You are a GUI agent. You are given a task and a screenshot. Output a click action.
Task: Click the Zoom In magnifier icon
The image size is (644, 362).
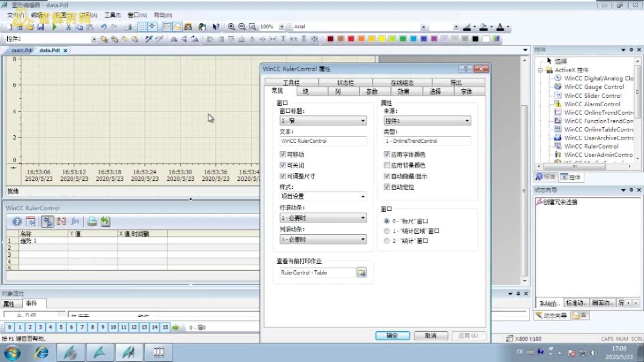tap(231, 27)
